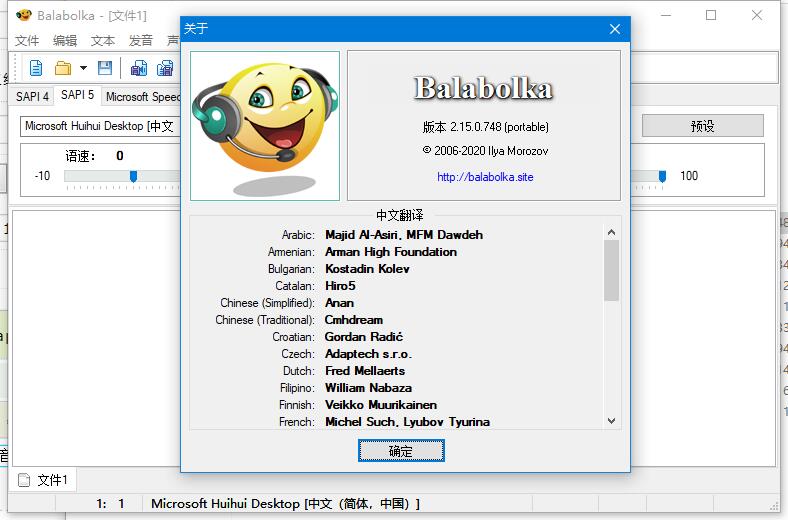
Task: Click the Open folder icon in toolbar
Action: (x=63, y=68)
